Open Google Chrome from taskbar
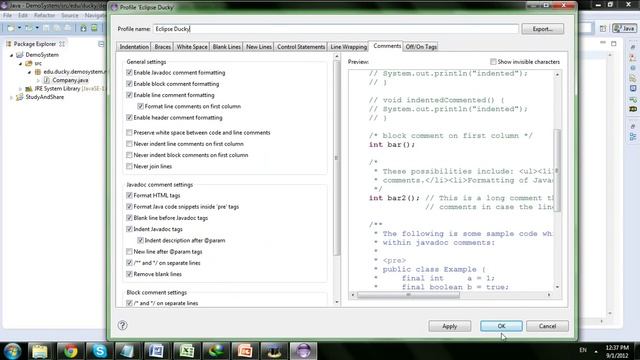This screenshot has width=640, height=360. [70, 351]
